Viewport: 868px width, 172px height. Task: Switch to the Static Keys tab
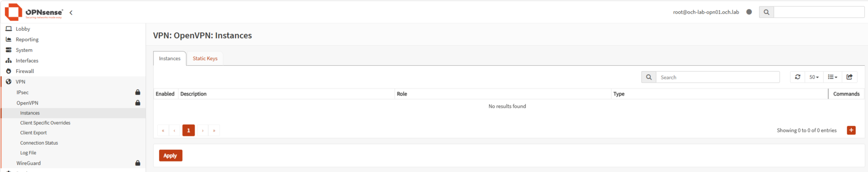205,58
